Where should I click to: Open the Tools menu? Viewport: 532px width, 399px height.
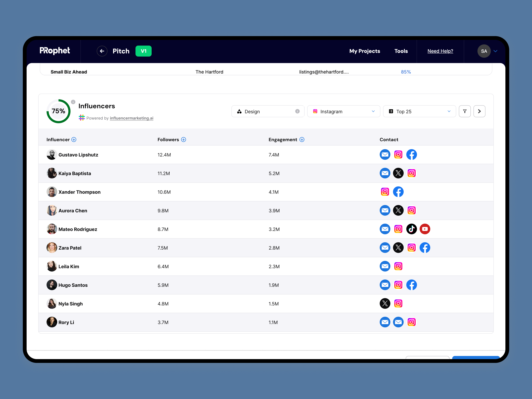pyautogui.click(x=401, y=51)
